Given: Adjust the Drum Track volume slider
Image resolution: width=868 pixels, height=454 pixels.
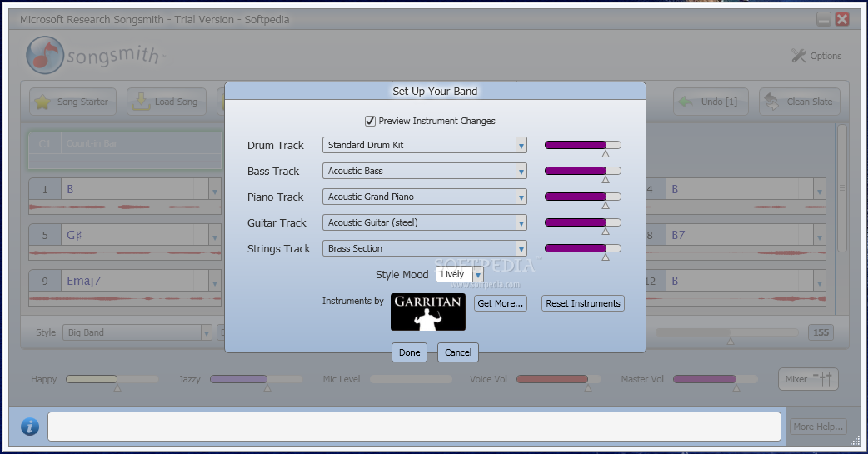Looking at the screenshot, I should point(583,145).
